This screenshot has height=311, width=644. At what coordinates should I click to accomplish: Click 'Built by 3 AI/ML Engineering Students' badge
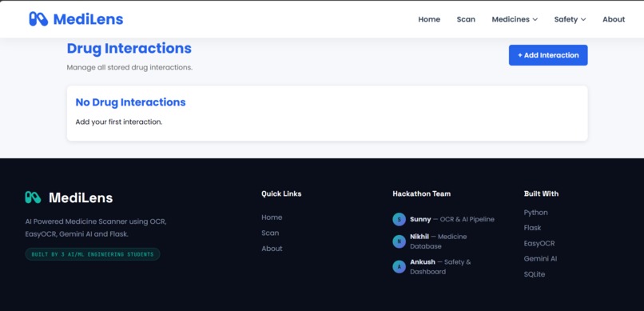pos(93,254)
